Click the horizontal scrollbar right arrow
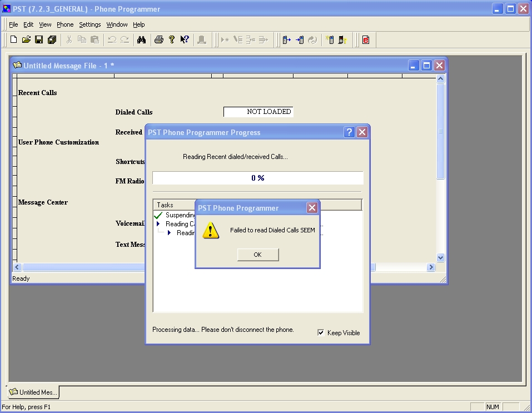The width and height of the screenshot is (532, 413). pos(431,267)
